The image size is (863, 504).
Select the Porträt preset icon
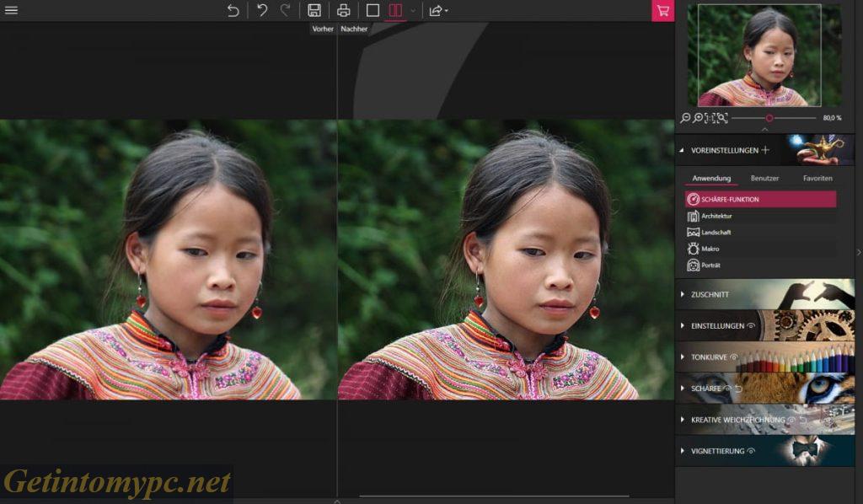coord(693,265)
